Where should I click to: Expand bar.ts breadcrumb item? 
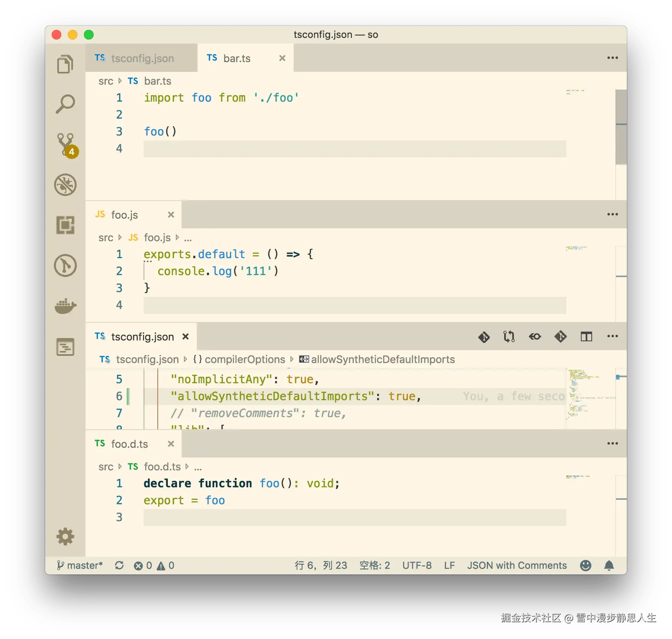coord(150,81)
